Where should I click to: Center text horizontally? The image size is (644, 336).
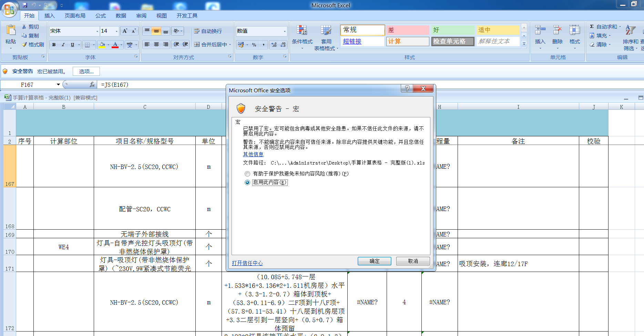point(156,44)
